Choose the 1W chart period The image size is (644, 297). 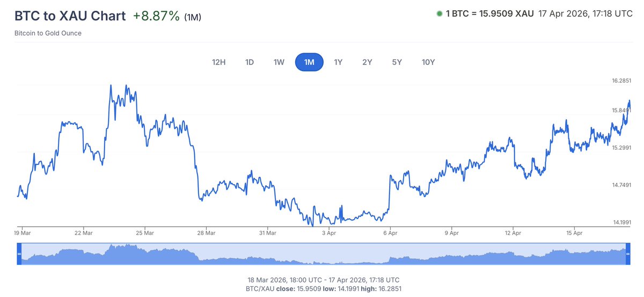[x=279, y=62]
